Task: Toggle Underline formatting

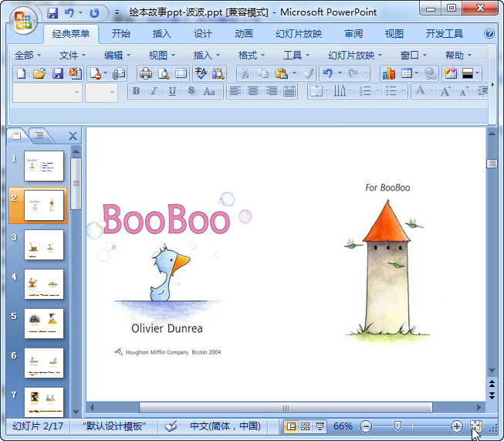Action: point(172,91)
